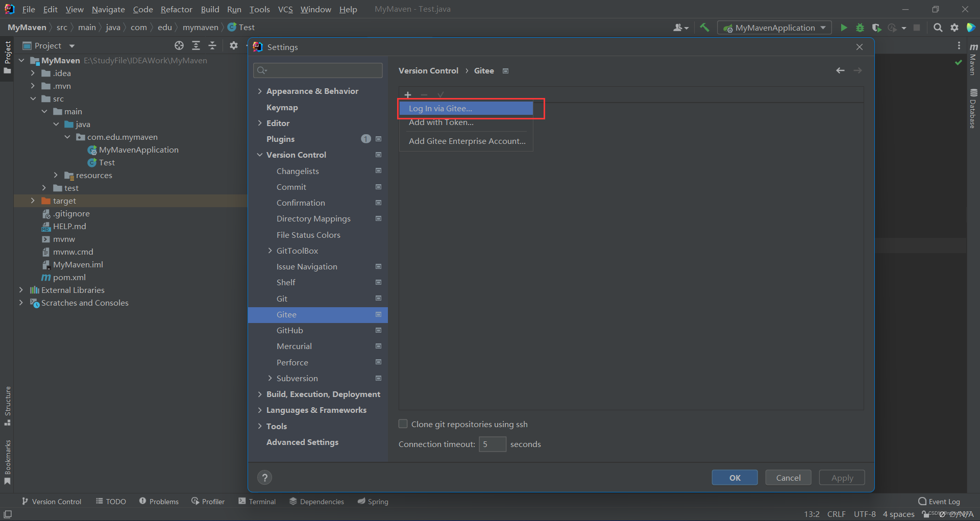
Task: Open the Database tool window sidebar
Action: (973, 108)
